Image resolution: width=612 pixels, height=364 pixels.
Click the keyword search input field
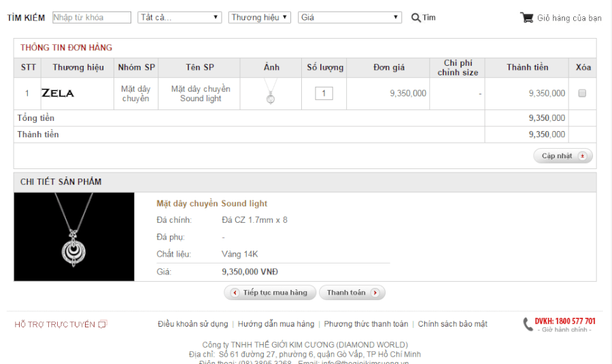[91, 18]
